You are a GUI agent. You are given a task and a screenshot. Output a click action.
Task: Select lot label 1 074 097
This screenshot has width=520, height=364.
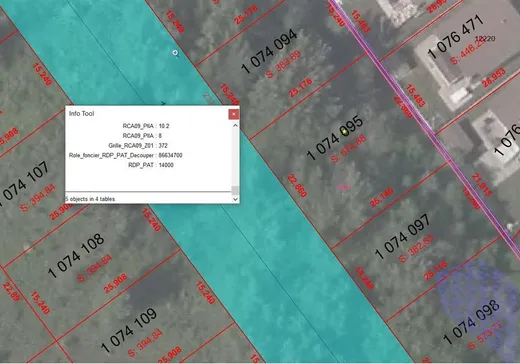click(x=403, y=237)
